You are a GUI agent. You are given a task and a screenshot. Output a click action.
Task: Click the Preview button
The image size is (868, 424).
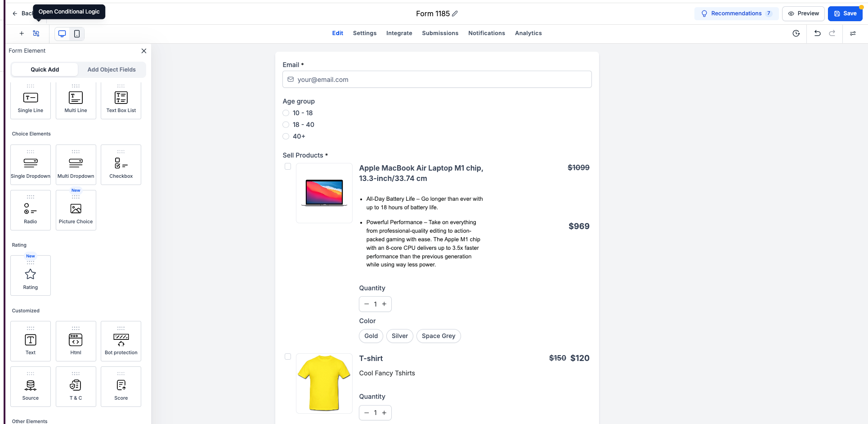click(x=803, y=14)
